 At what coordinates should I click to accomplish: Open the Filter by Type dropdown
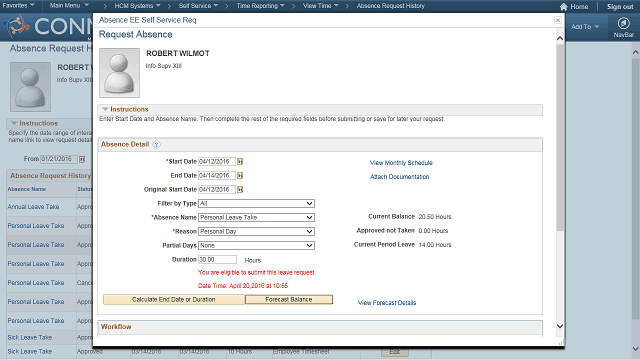(x=256, y=203)
